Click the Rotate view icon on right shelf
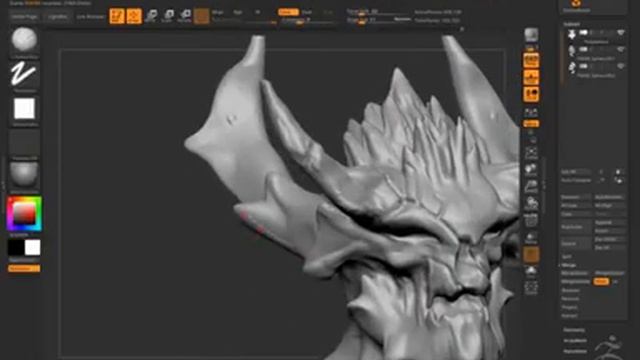 click(531, 203)
